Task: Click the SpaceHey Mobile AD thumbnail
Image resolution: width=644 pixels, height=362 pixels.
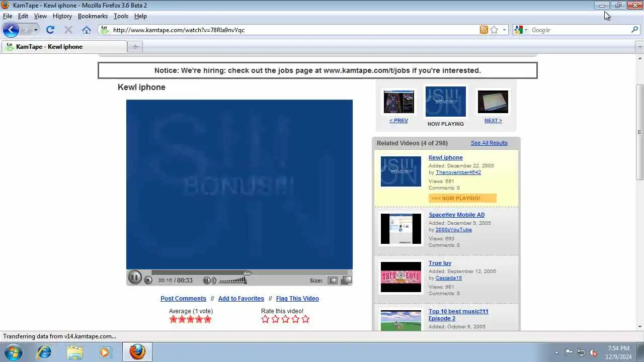Action: 401,229
